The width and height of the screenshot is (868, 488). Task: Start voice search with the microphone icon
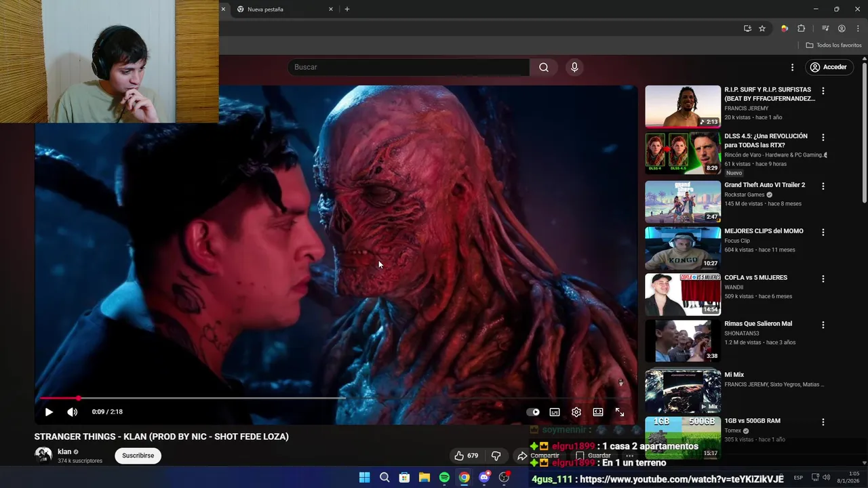[574, 67]
